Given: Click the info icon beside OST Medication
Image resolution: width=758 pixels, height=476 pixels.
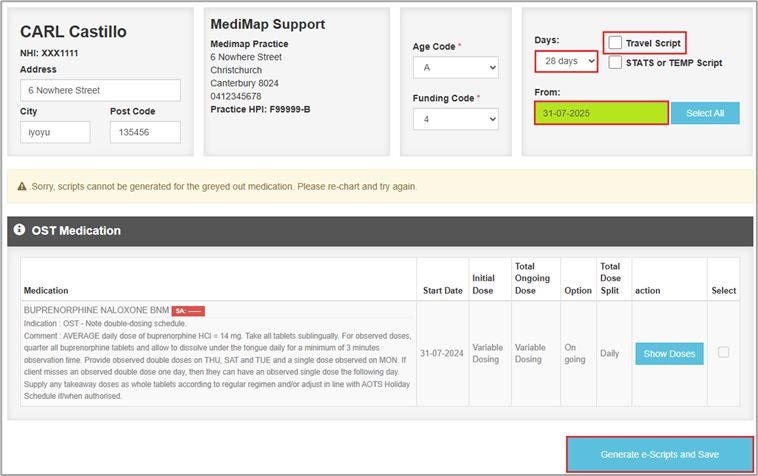Looking at the screenshot, I should (x=19, y=231).
